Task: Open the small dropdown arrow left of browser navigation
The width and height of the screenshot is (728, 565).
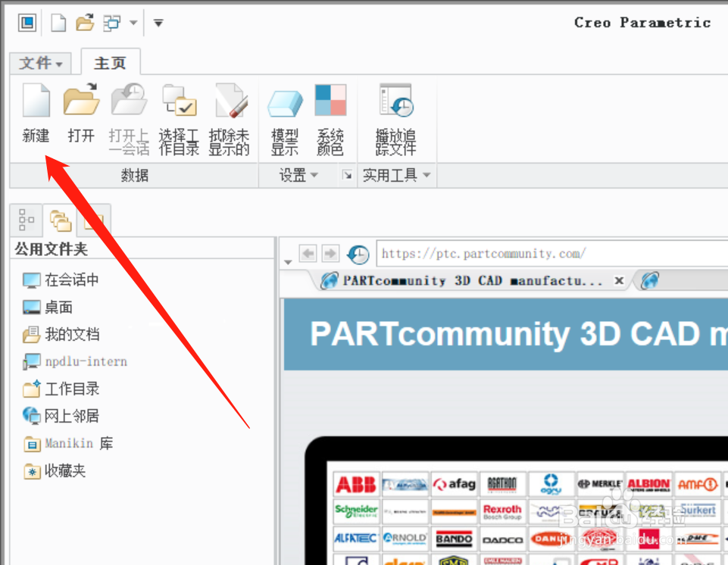Action: pyautogui.click(x=288, y=262)
